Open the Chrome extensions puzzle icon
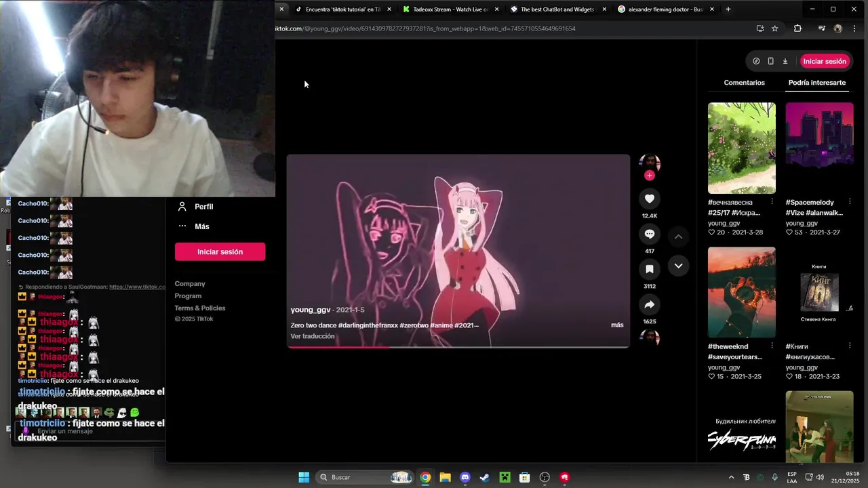This screenshot has height=488, width=868. click(x=797, y=28)
